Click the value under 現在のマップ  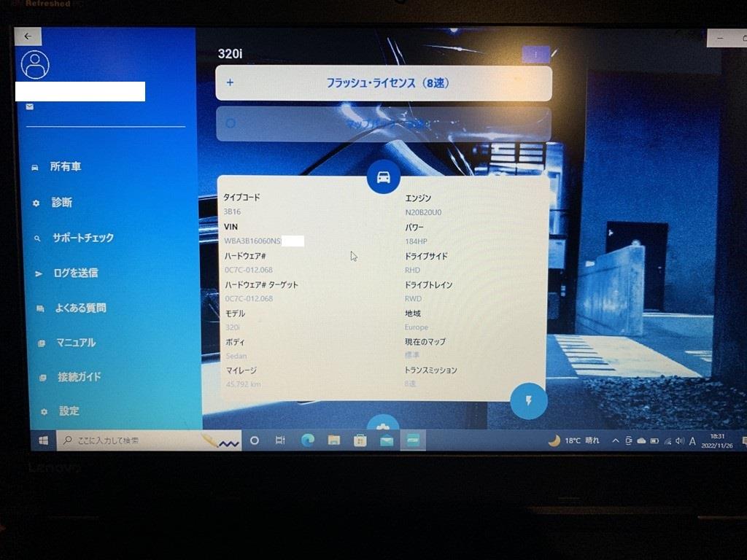pos(412,355)
